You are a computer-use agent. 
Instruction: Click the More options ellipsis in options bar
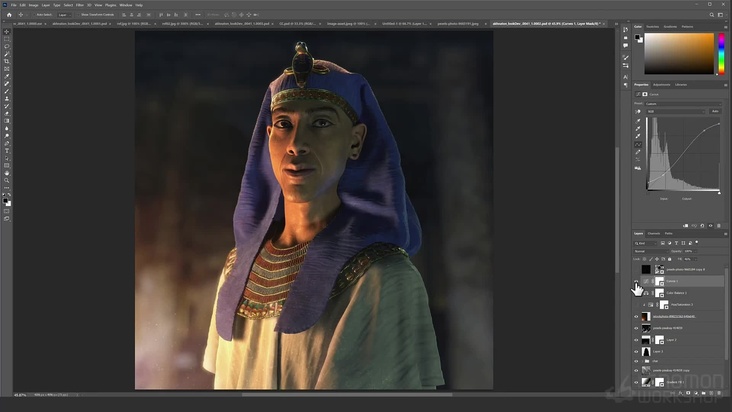[x=198, y=15]
